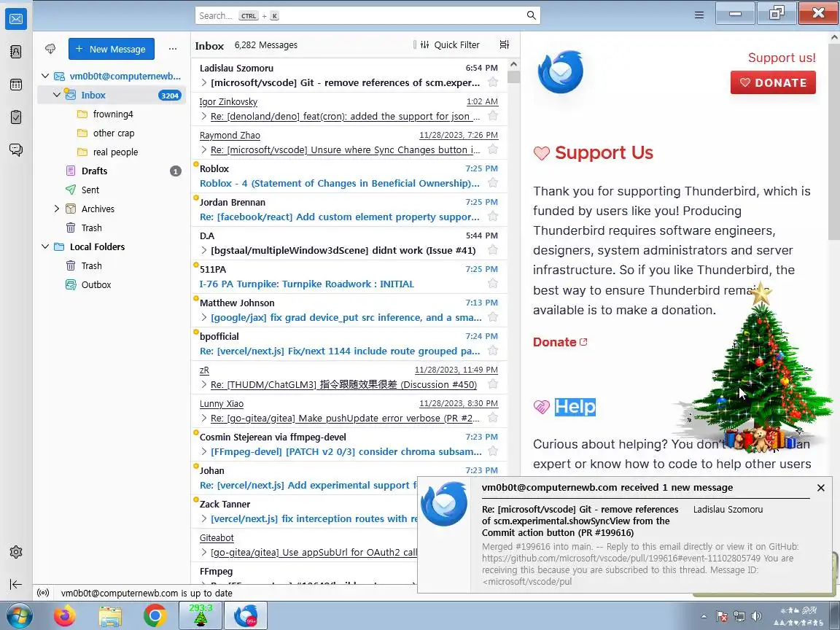
Task: Expand Igor Zinkovsky thread
Action: (x=204, y=116)
